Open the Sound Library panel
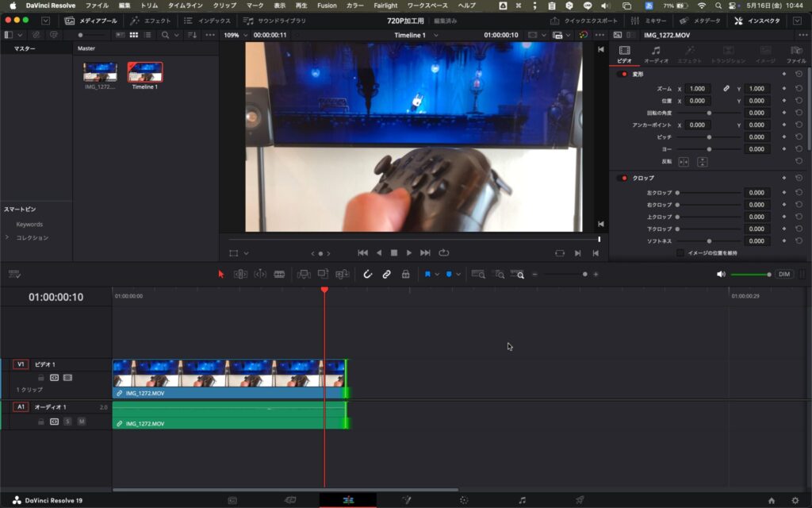The image size is (812, 508). (x=274, y=21)
